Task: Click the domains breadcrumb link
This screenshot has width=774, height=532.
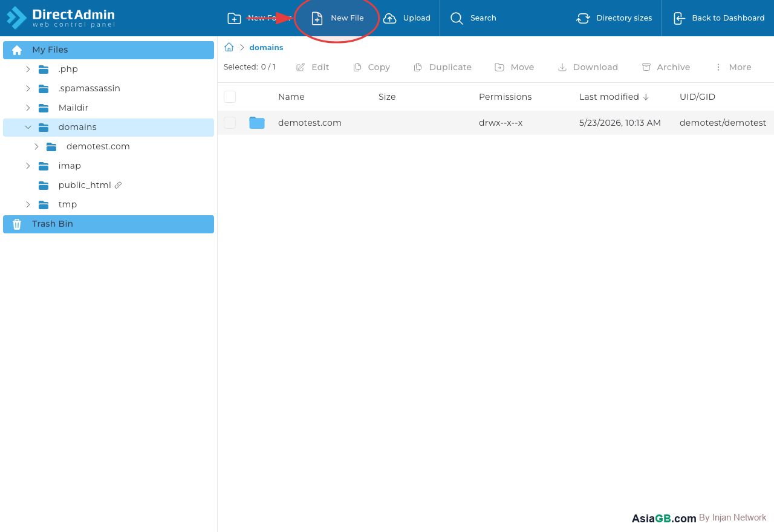Action: point(266,48)
